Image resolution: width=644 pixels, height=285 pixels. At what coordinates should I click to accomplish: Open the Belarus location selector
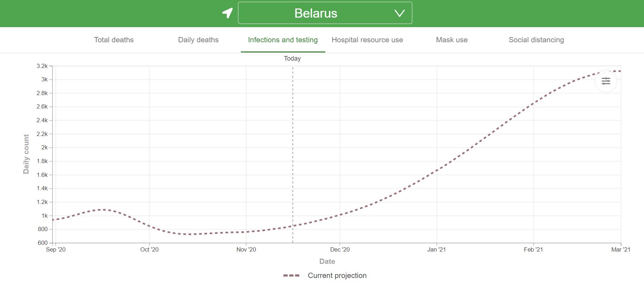coord(315,13)
